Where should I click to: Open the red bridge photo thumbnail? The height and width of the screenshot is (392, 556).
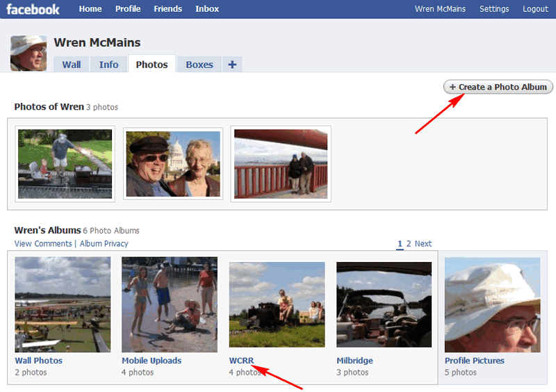(281, 164)
